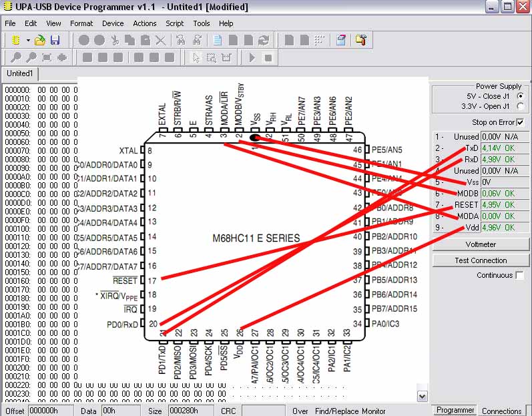The image size is (532, 416).
Task: Click the Data value field
Action: point(121,411)
